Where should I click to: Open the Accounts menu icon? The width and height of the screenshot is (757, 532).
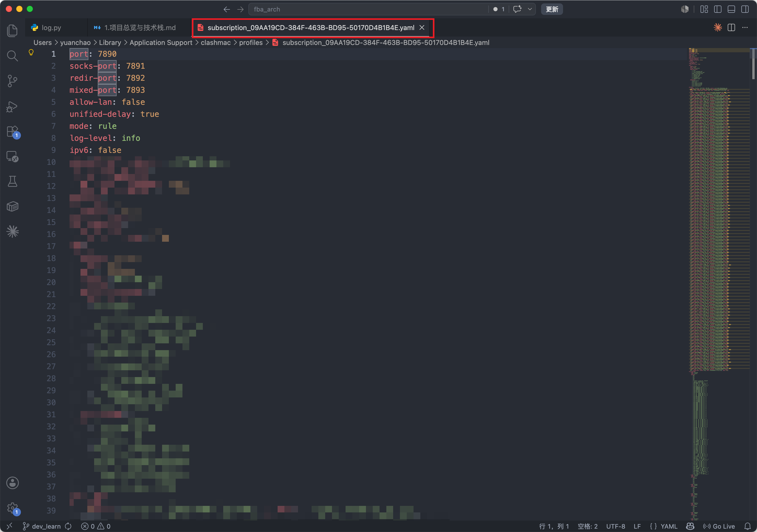click(x=13, y=483)
